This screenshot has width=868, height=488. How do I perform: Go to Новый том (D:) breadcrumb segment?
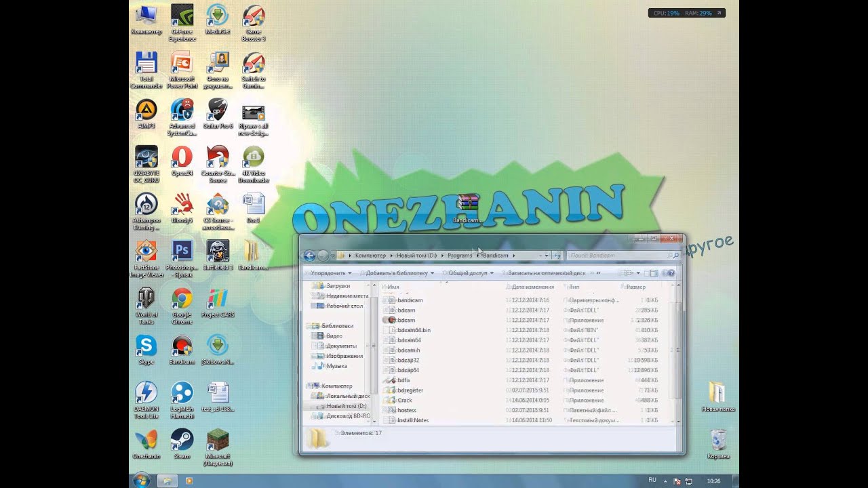[x=416, y=256]
